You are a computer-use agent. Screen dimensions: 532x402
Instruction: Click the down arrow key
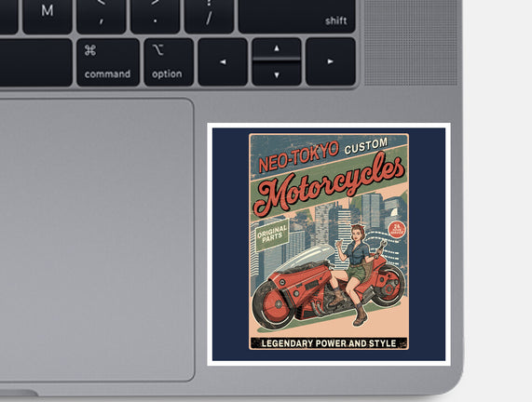[x=277, y=74]
